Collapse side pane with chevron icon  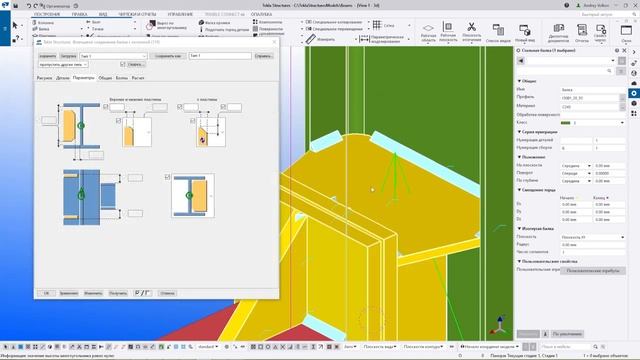(633, 52)
